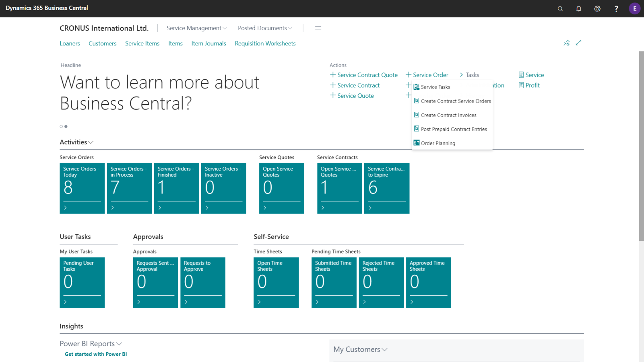Open the search magnifier icon
Viewport: 644px width, 362px height.
click(560, 8)
